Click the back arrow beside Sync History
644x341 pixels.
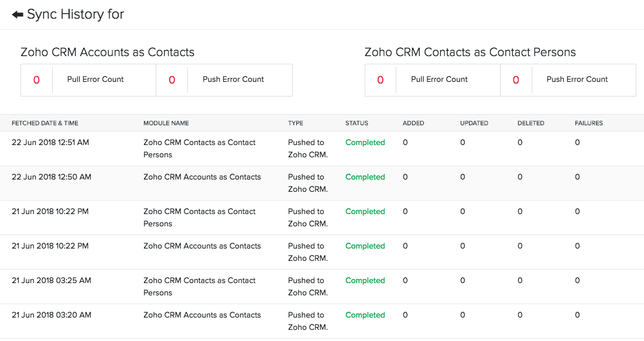click(18, 15)
